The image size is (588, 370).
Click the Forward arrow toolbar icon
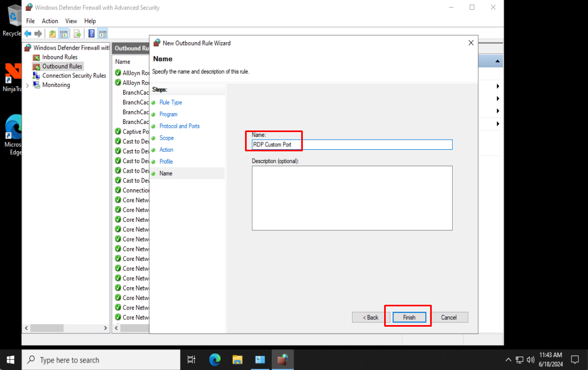(x=38, y=34)
